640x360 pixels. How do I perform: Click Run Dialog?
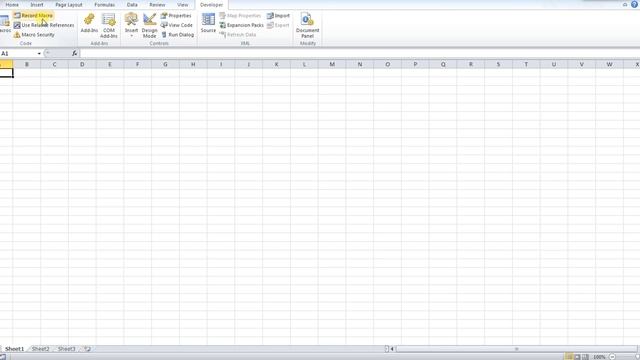coord(177,35)
